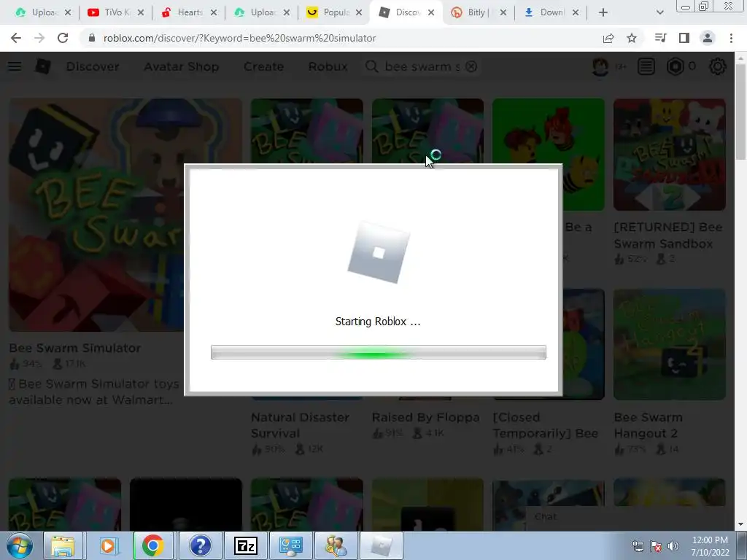
Task: Open the Bee Swarm Hangout 2 thumbnail
Action: coord(670,344)
